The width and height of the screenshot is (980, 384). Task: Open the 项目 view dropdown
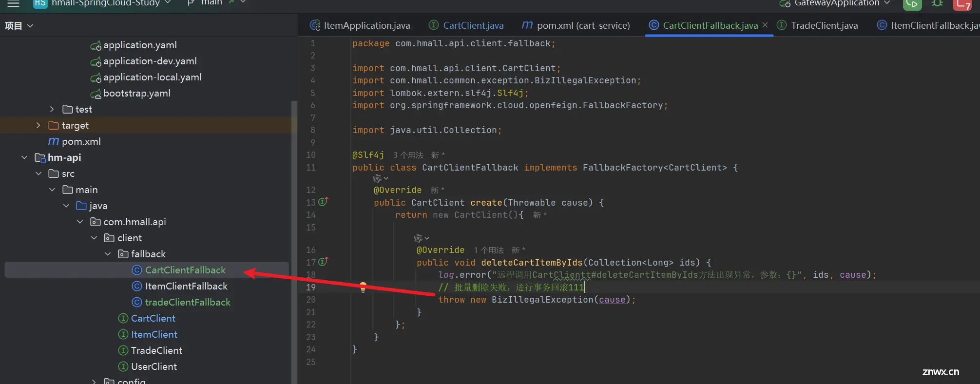[x=19, y=26]
